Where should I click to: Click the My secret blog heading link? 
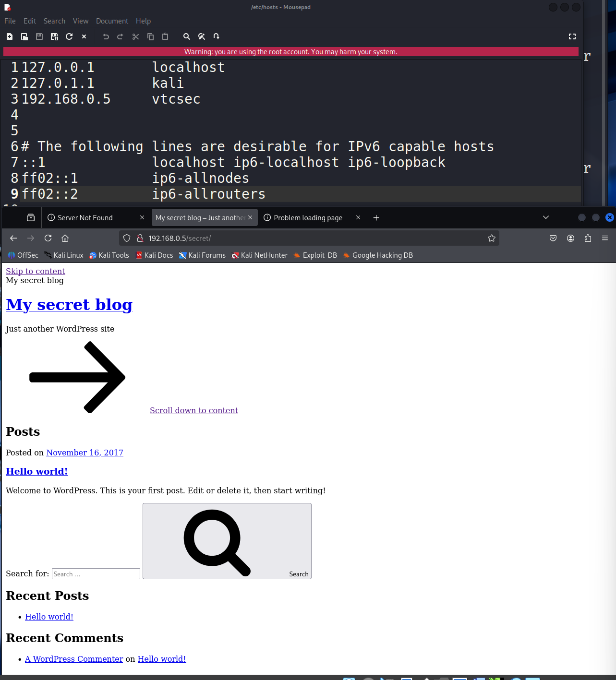69,305
